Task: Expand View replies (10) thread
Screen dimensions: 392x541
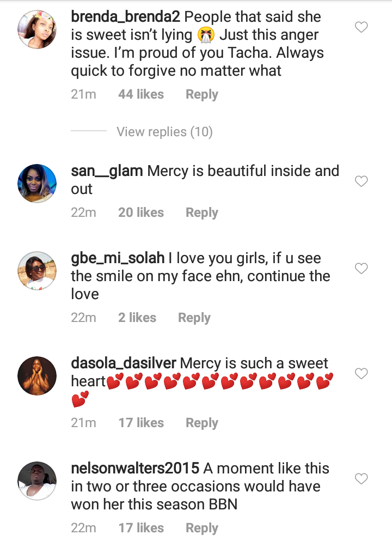Action: pyautogui.click(x=164, y=131)
